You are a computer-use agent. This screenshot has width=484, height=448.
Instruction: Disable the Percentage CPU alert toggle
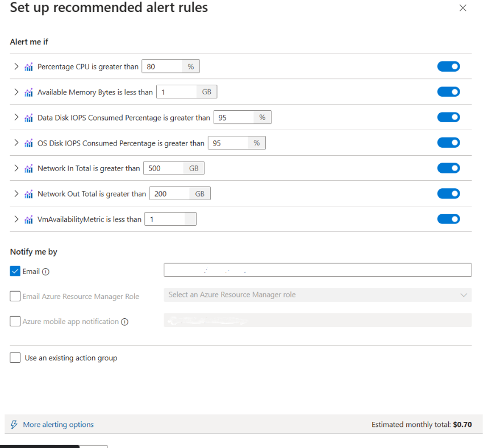click(x=449, y=66)
